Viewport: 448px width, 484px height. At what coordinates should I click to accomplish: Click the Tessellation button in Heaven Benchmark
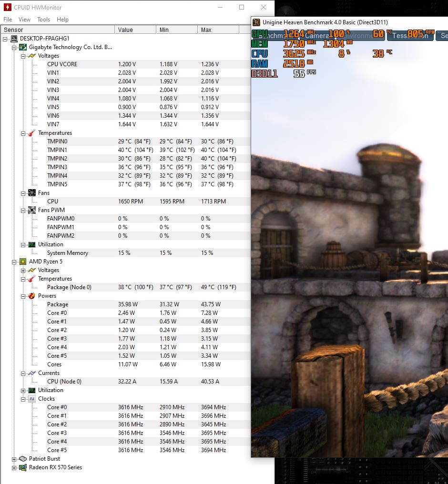click(410, 36)
